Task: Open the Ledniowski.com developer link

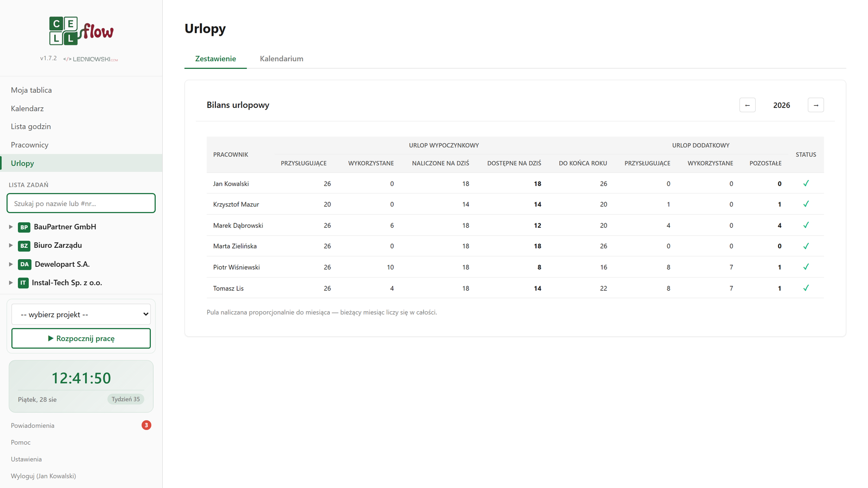Action: pyautogui.click(x=91, y=59)
